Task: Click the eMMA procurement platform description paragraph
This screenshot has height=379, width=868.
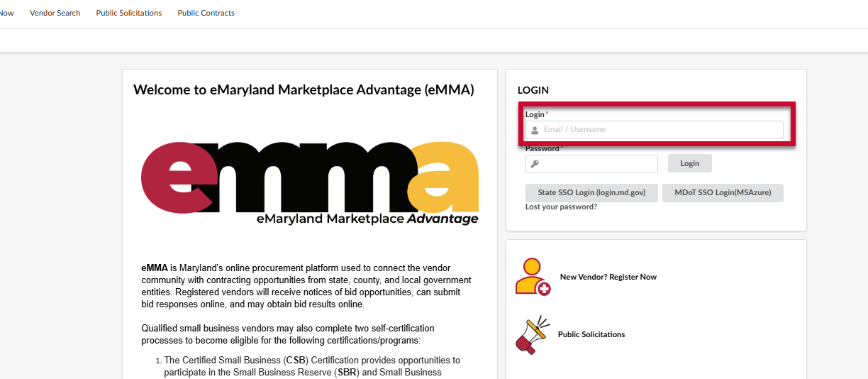Action: [306, 287]
